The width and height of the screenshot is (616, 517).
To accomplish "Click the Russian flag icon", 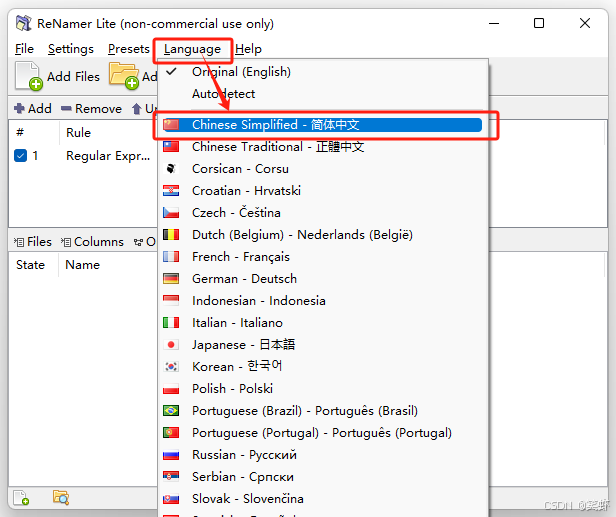I will click(x=171, y=455).
